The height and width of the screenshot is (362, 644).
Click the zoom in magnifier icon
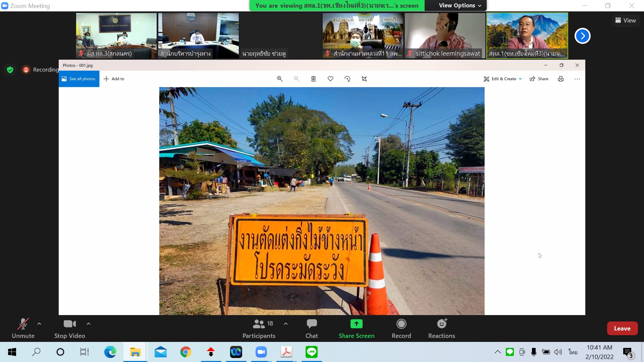[279, 79]
